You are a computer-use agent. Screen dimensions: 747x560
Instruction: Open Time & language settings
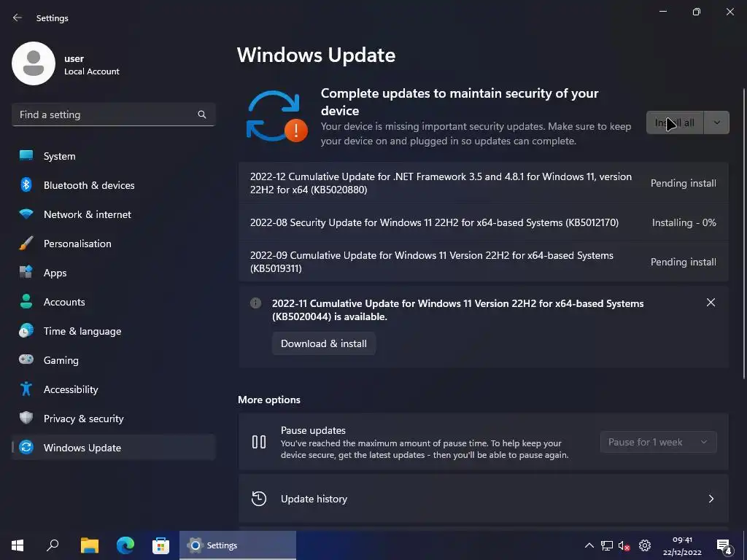point(114,330)
